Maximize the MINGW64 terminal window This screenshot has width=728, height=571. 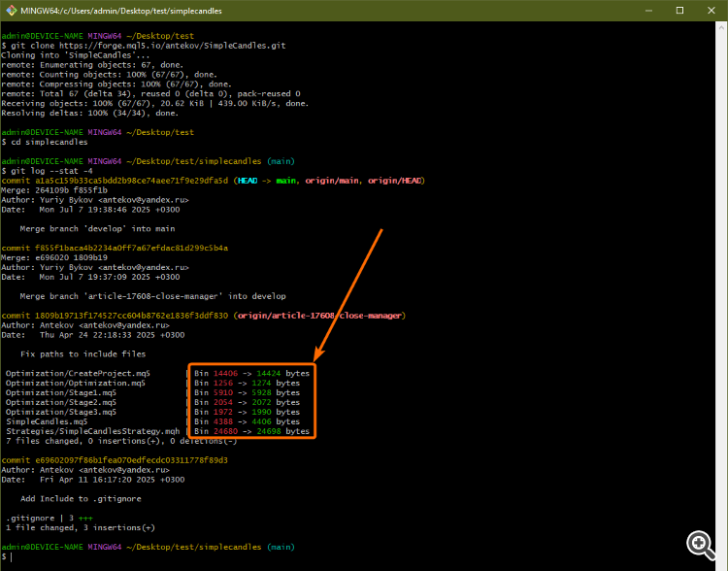pyautogui.click(x=679, y=11)
